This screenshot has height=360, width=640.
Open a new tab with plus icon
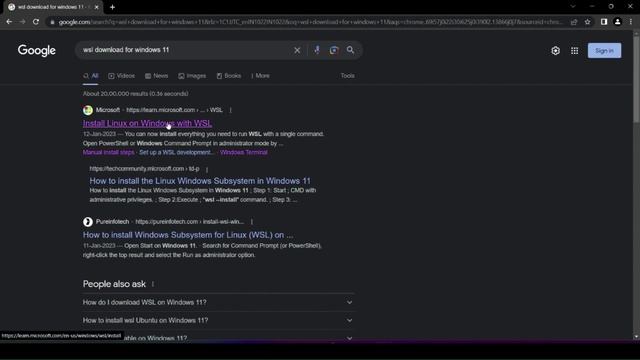pyautogui.click(x=112, y=7)
